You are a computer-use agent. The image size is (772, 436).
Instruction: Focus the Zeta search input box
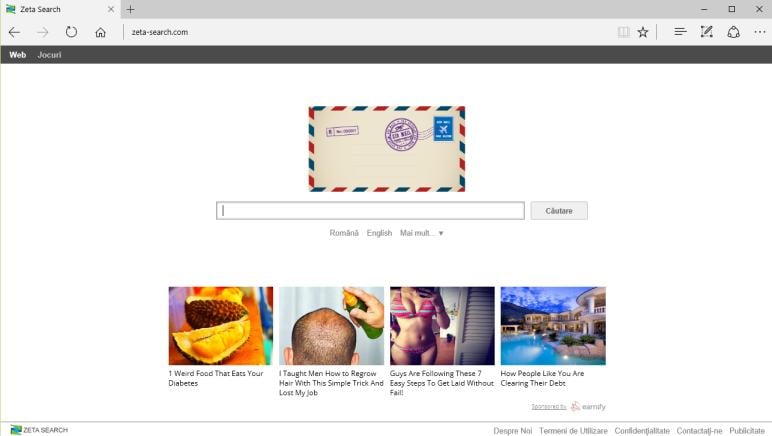[x=370, y=211]
